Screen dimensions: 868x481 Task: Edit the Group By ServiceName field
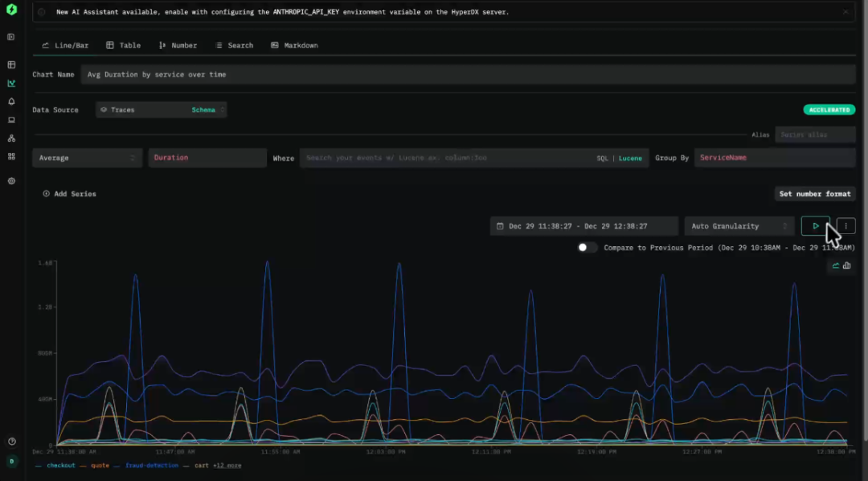point(775,158)
